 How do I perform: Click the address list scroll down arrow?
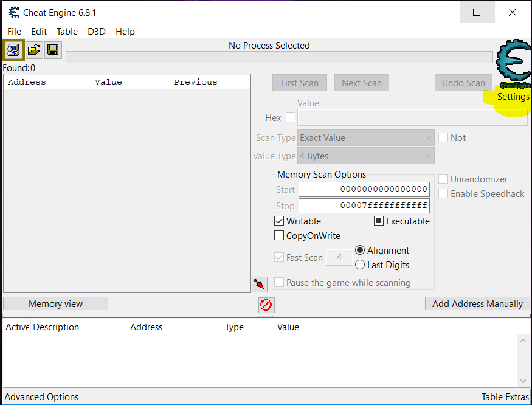click(523, 381)
